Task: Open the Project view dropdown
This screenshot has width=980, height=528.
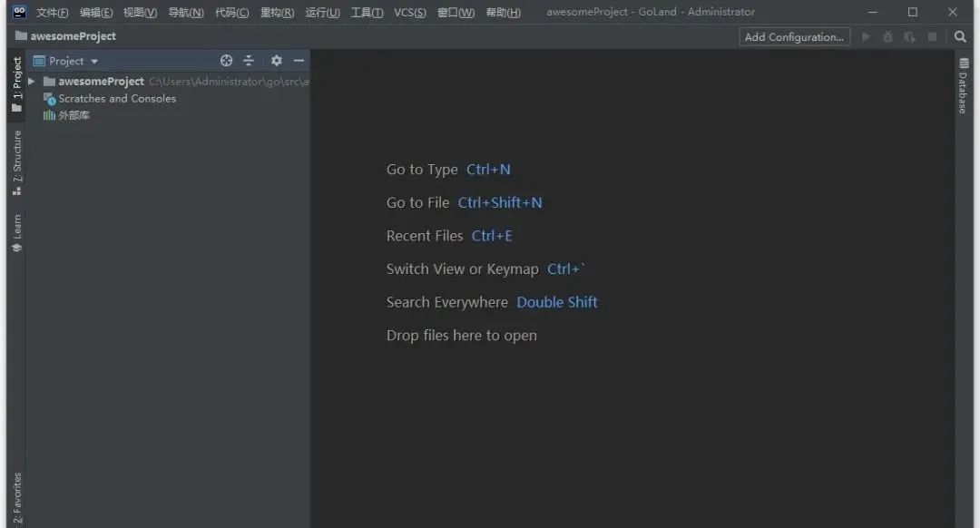Action: (78, 60)
